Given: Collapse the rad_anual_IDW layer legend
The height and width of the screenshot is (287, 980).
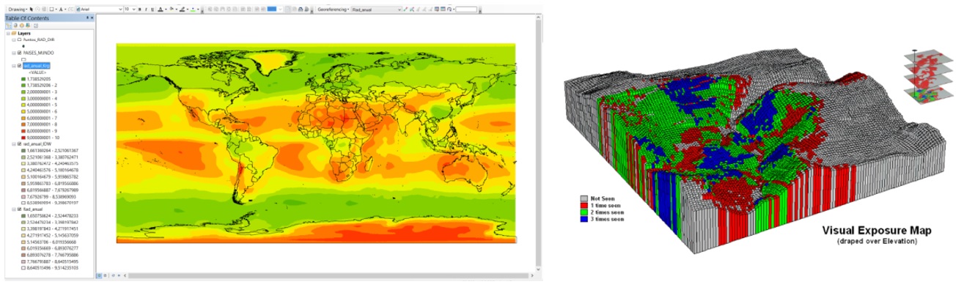Looking at the screenshot, I should (x=14, y=144).
